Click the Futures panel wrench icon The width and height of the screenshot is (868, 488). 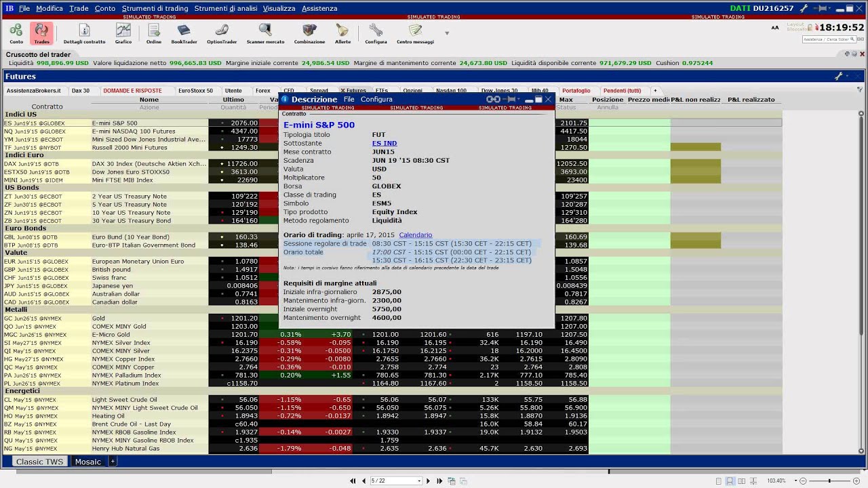coord(839,77)
